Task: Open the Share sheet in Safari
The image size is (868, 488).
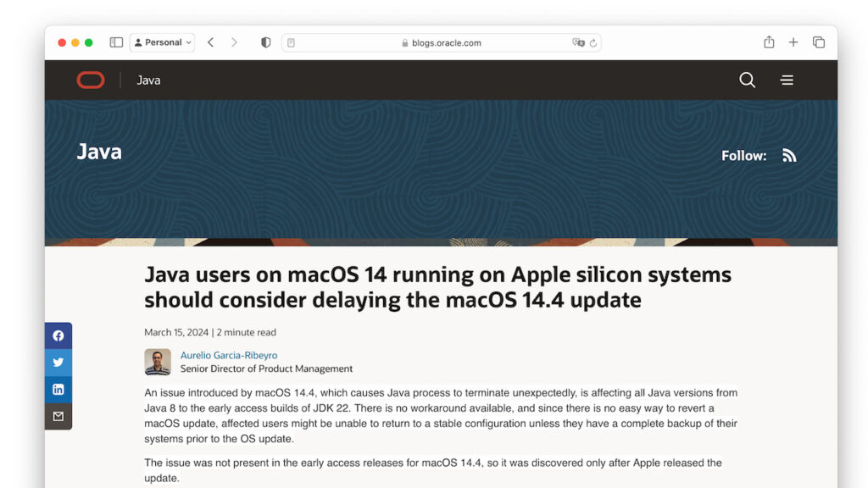Action: 769,42
